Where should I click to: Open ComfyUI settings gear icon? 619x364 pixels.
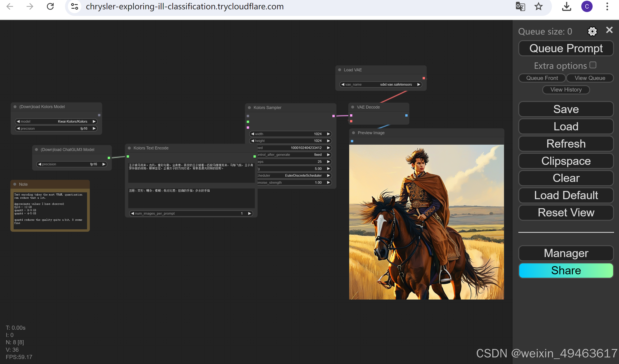pyautogui.click(x=592, y=31)
